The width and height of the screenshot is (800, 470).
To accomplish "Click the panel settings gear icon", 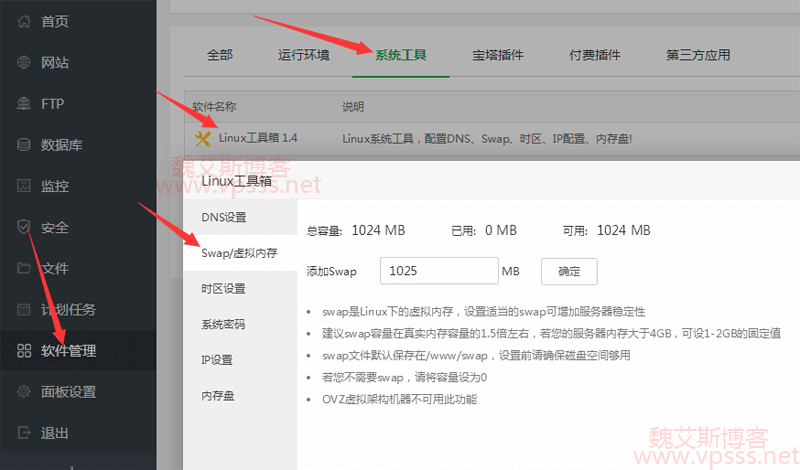I will [x=24, y=392].
